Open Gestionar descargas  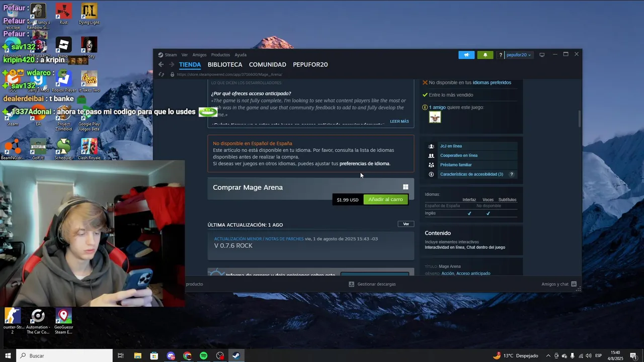pyautogui.click(x=372, y=284)
